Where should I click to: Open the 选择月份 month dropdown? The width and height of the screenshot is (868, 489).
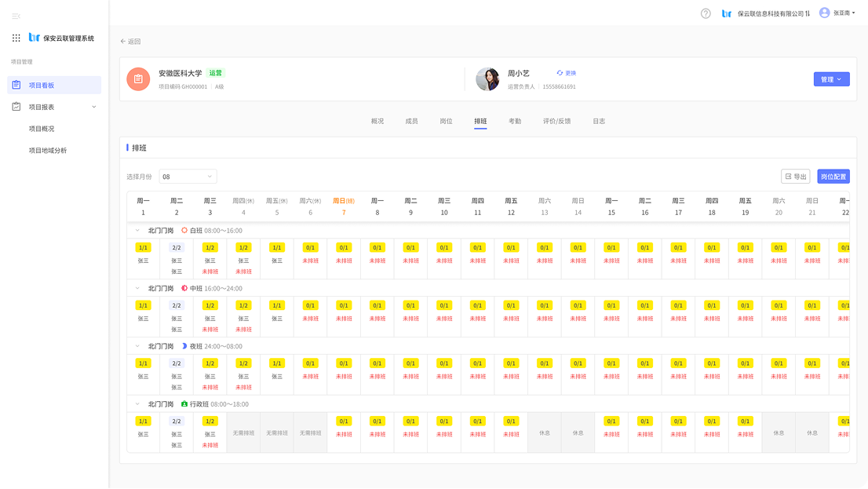[x=188, y=177]
